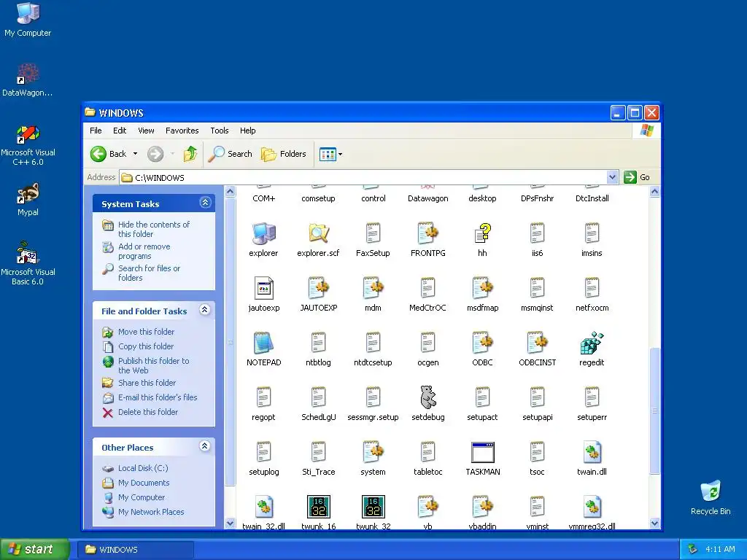Click the Forward arrow toolbar button
747x560 pixels.
(155, 154)
